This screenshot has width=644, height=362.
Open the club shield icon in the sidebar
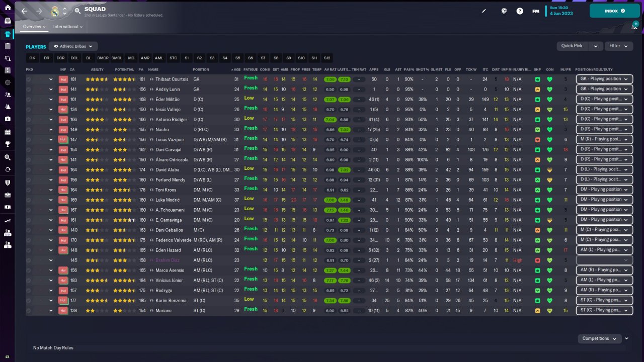click(8, 183)
